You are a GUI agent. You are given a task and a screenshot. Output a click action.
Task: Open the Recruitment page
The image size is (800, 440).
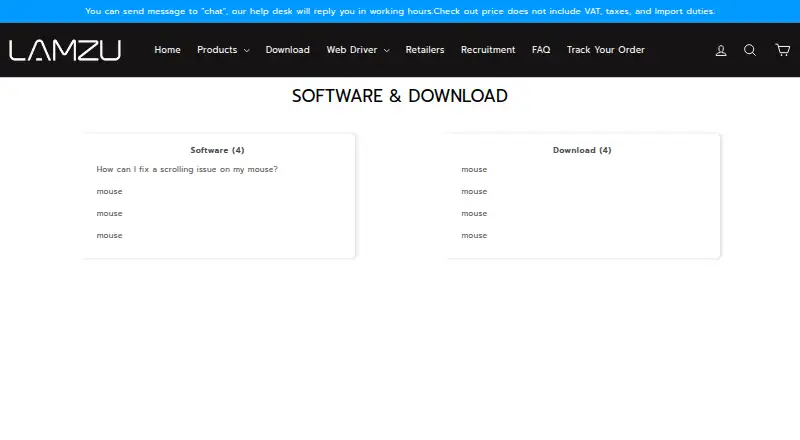pos(488,50)
